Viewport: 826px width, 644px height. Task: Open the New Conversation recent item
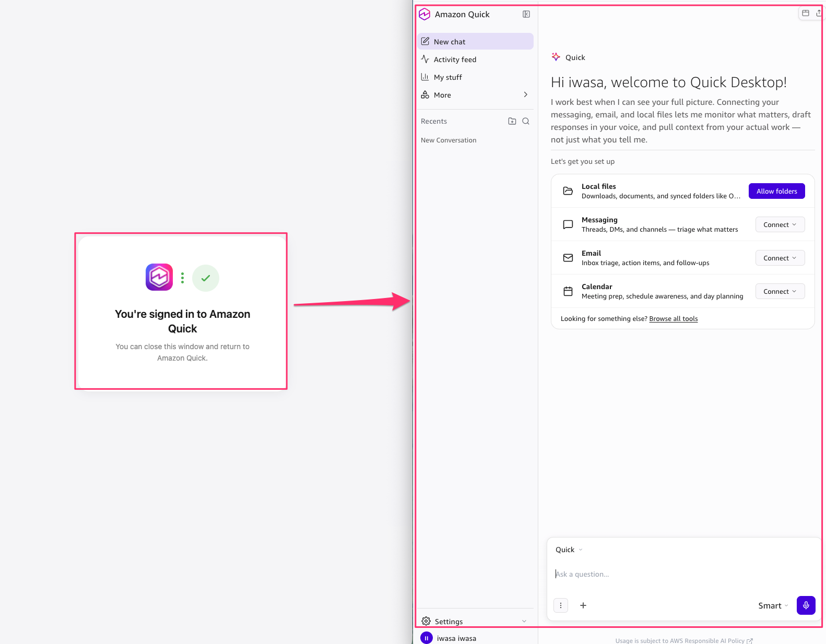click(449, 140)
